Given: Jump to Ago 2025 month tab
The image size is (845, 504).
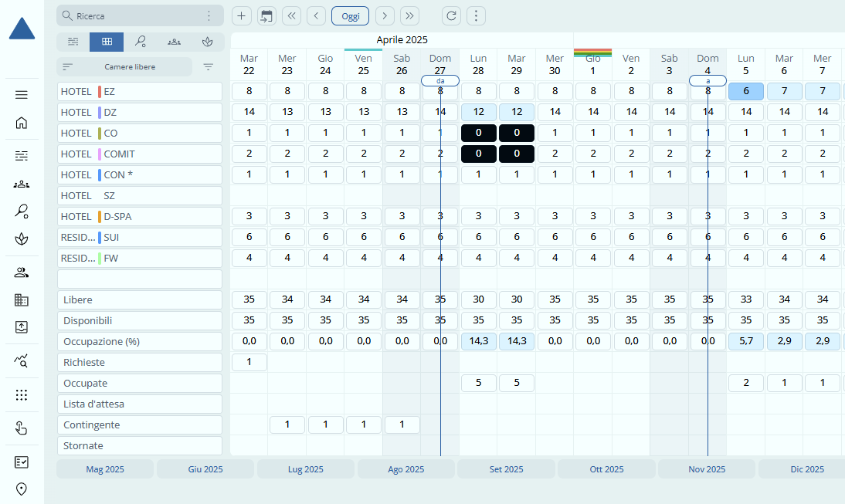Looking at the screenshot, I should [x=406, y=469].
